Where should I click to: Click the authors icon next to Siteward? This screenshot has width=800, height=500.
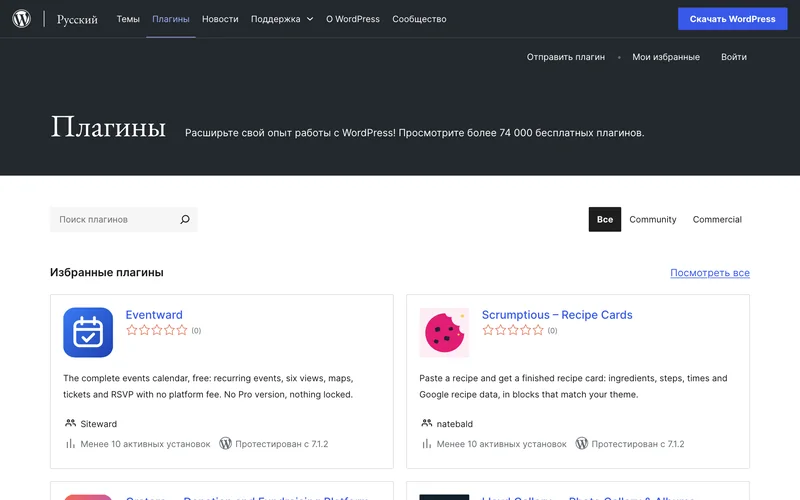[x=70, y=423]
